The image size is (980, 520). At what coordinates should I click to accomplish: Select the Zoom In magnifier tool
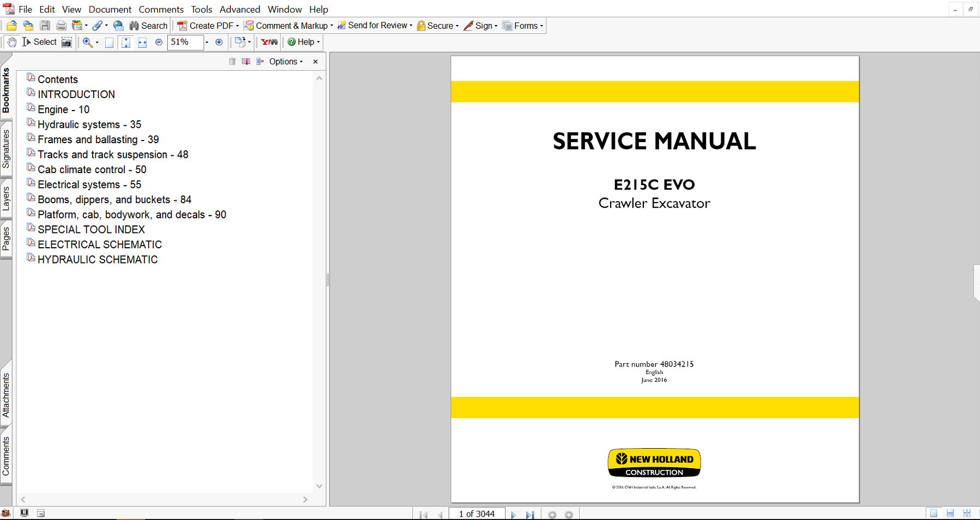pos(87,42)
